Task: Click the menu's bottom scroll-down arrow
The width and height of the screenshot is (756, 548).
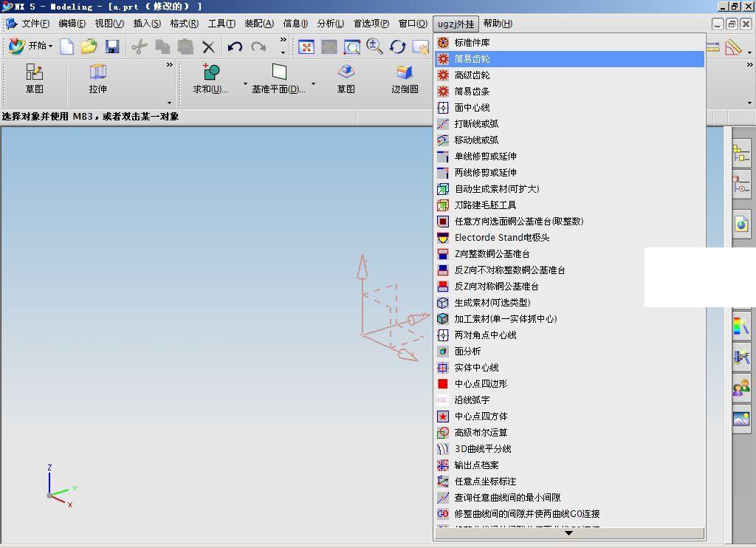Action: click(569, 533)
